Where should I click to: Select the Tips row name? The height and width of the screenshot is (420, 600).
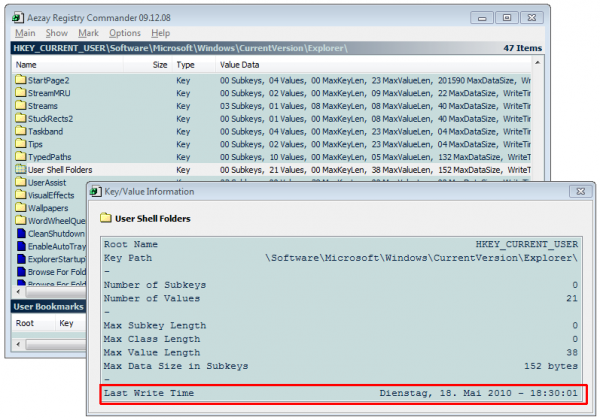click(x=35, y=144)
